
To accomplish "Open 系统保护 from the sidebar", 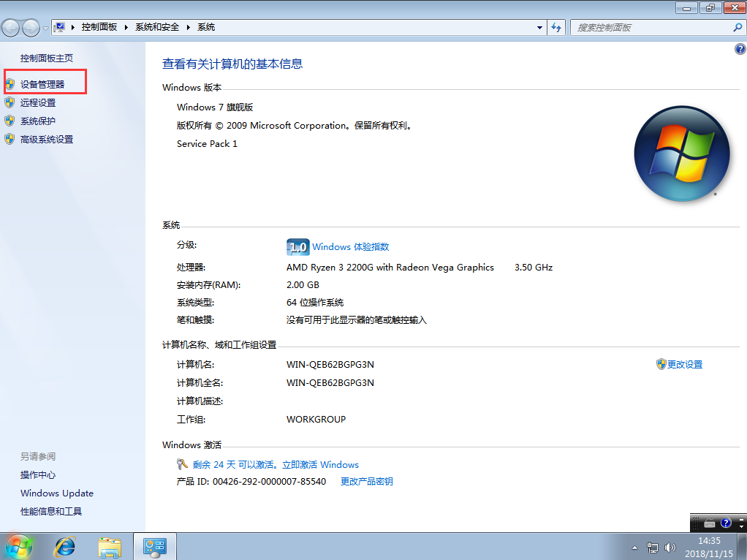I will pos(38,121).
